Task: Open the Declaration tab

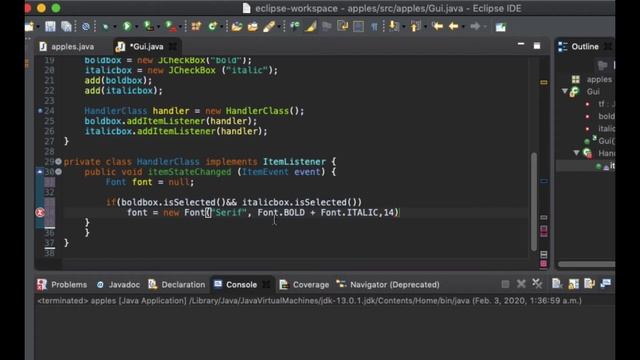Action: (177, 284)
